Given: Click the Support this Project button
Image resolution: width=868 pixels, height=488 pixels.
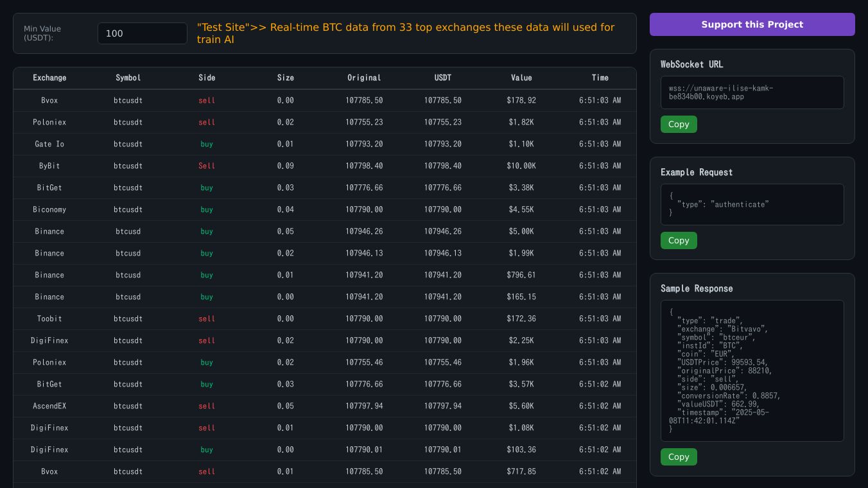Looking at the screenshot, I should pyautogui.click(x=752, y=24).
